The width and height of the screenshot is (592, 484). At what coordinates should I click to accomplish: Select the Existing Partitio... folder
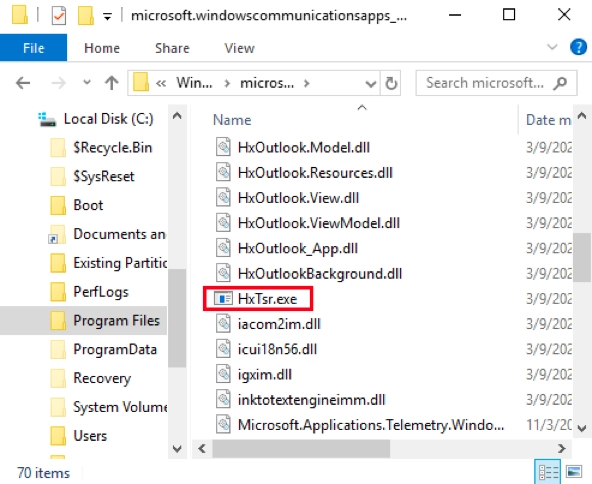click(108, 263)
